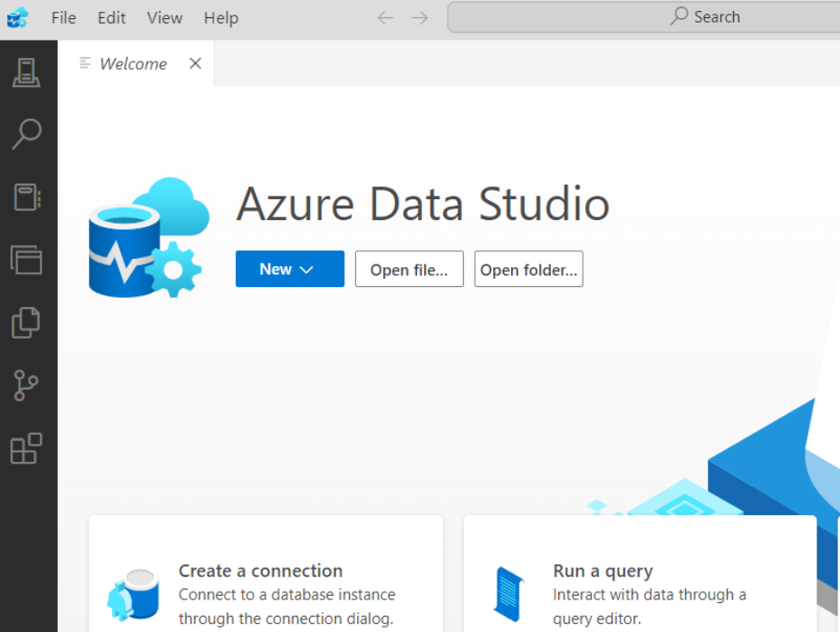This screenshot has width=840, height=632.
Task: Click the back navigation arrow
Action: 384,16
